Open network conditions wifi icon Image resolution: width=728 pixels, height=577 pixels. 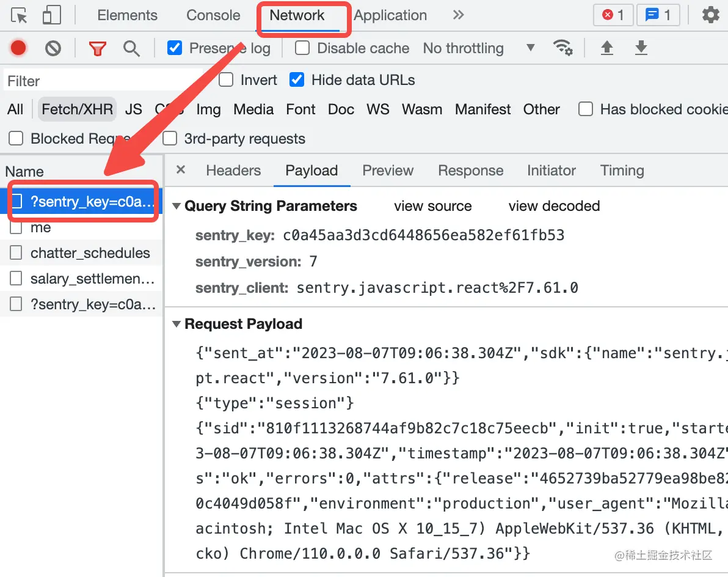pyautogui.click(x=562, y=48)
